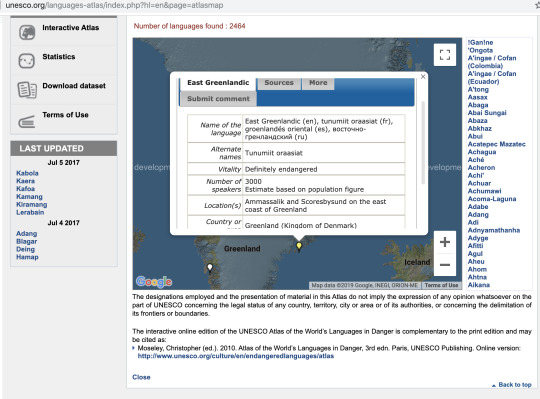Open the Interactive Atlas globe icon
540x399 pixels.
tap(27, 32)
